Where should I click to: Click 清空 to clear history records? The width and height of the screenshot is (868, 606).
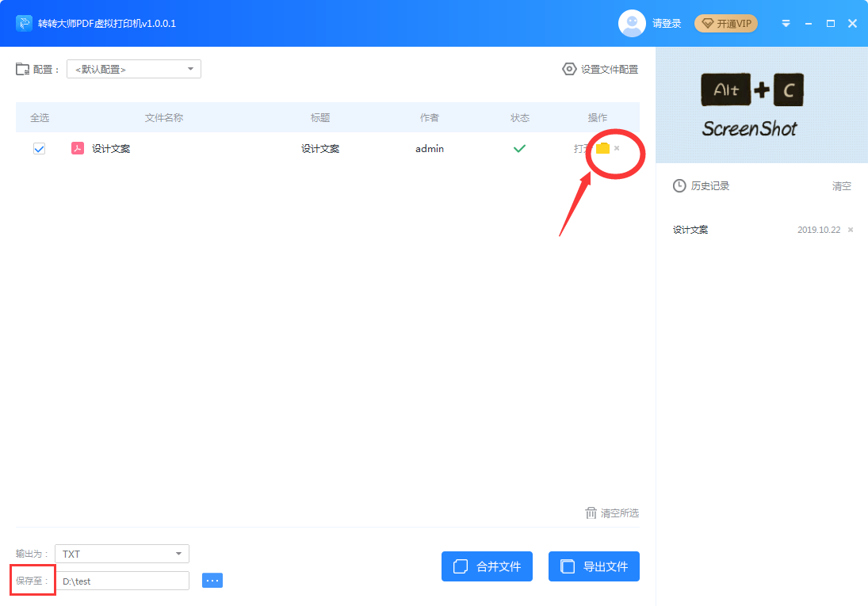[x=841, y=185]
